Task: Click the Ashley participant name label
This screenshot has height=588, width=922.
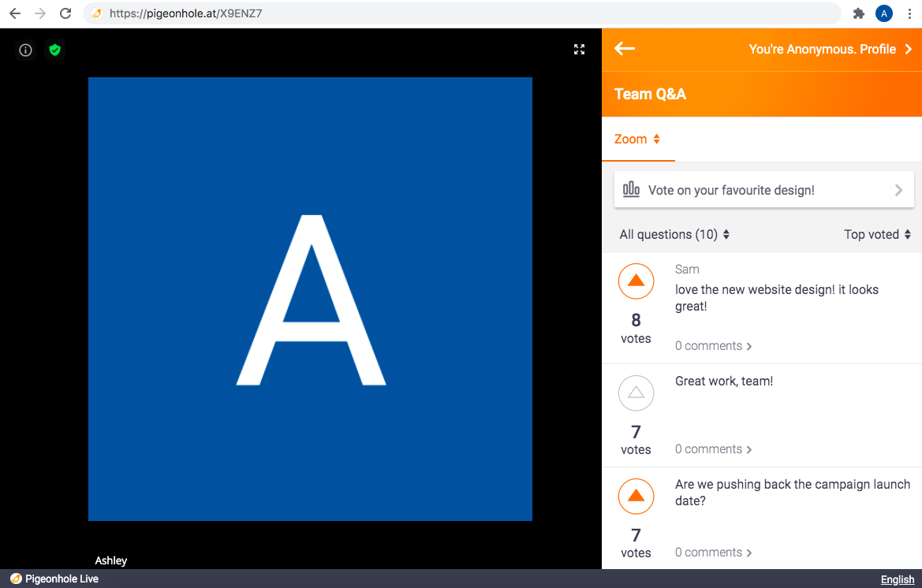Action: pos(111,560)
